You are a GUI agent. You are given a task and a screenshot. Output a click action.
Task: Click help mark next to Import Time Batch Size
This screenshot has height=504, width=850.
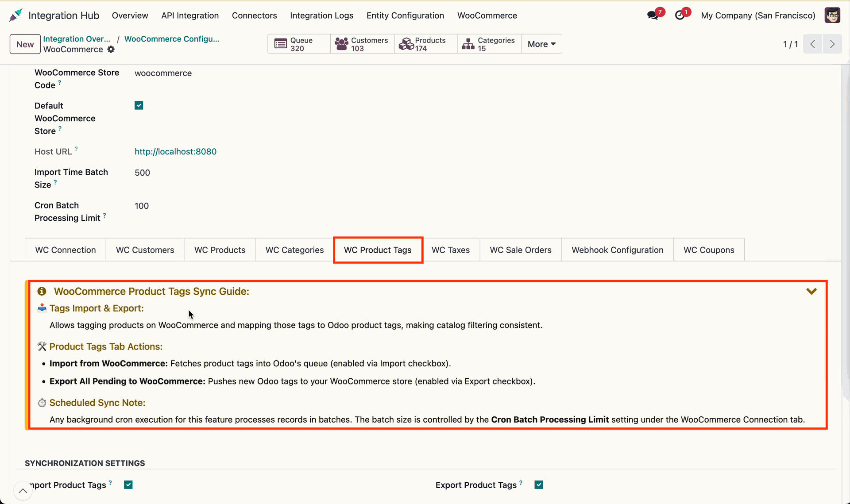[55, 182]
